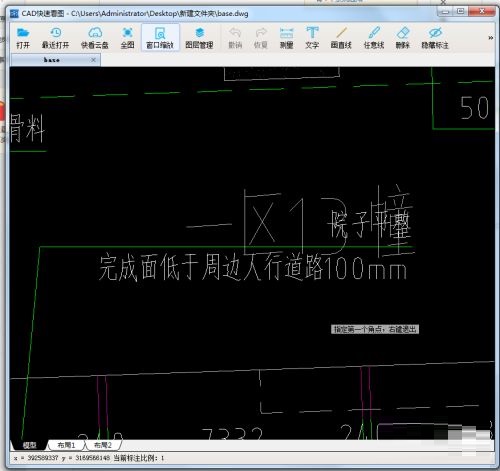Viewport: 500px width, 471px height.
Task: Click the number 50 in the drawing
Action: [475, 108]
